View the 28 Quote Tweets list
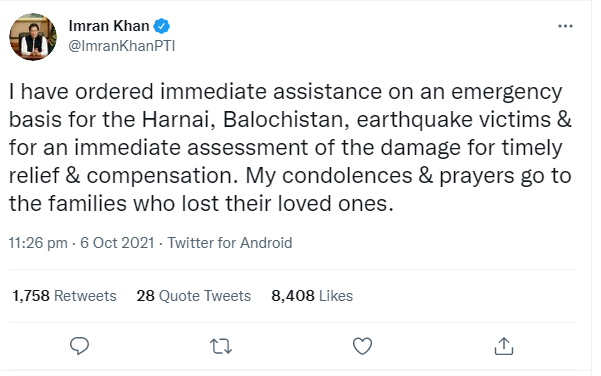The height and width of the screenshot is (376, 601). click(194, 296)
